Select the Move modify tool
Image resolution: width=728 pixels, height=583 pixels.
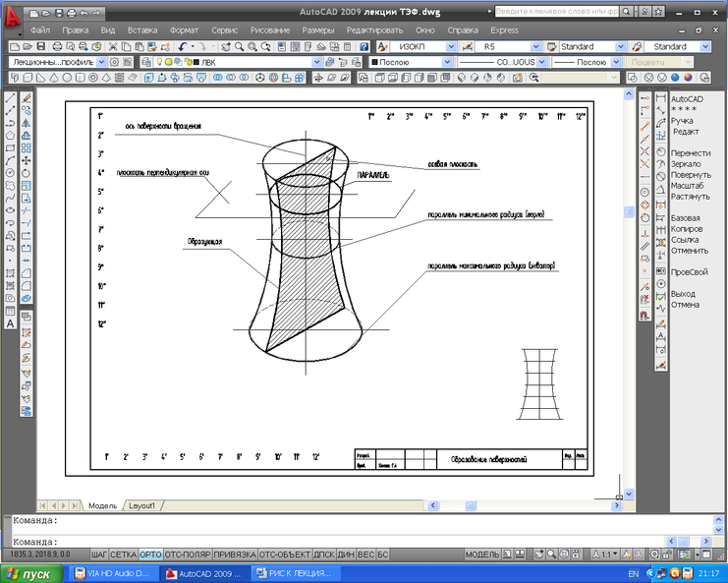coord(27,160)
